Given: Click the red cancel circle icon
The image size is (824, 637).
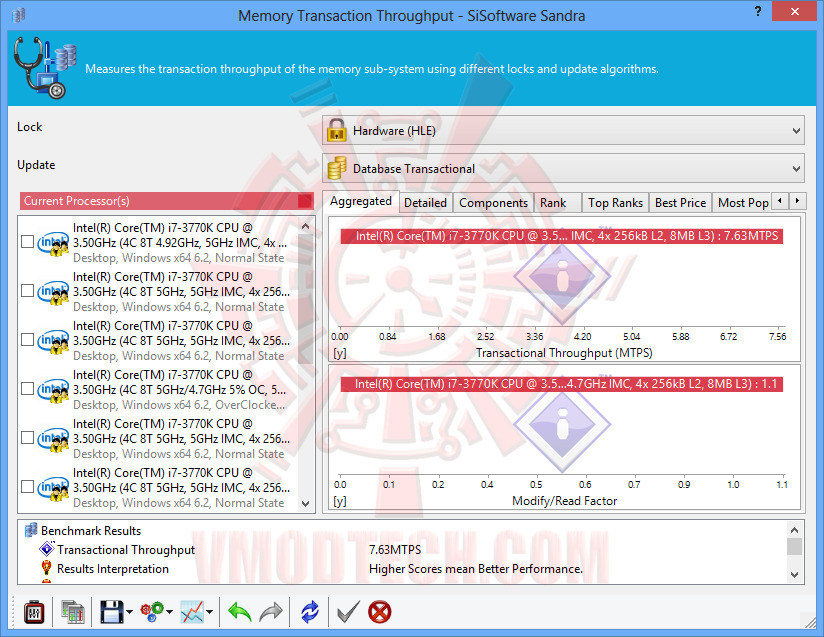Looking at the screenshot, I should [x=379, y=612].
